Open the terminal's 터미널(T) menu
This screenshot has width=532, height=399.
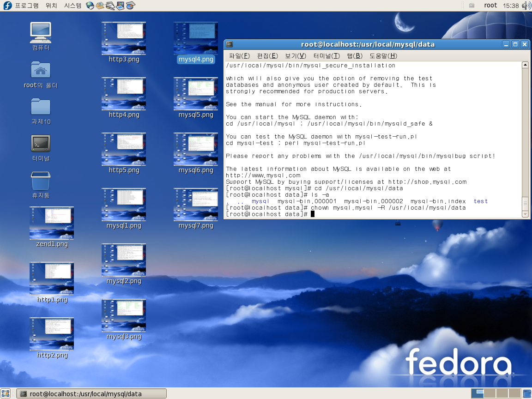pos(326,56)
